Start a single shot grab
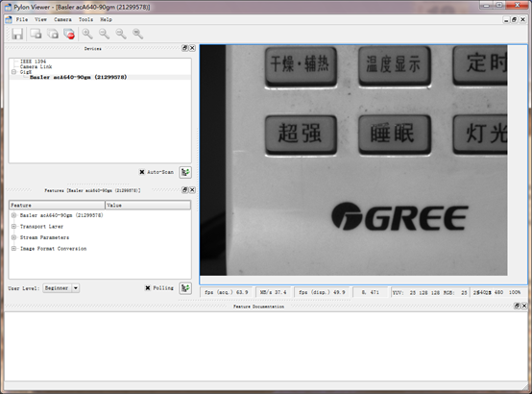Image resolution: width=532 pixels, height=394 pixels. pyautogui.click(x=36, y=34)
